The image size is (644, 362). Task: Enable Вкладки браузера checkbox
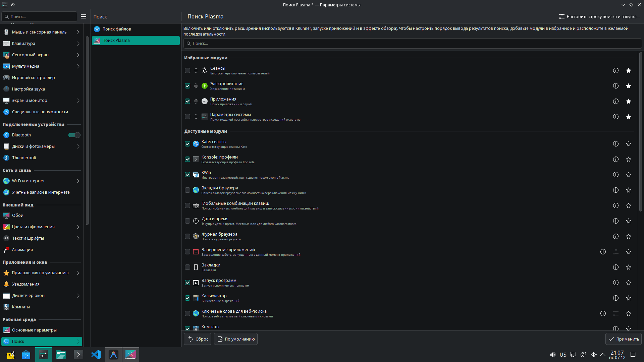coord(187,190)
